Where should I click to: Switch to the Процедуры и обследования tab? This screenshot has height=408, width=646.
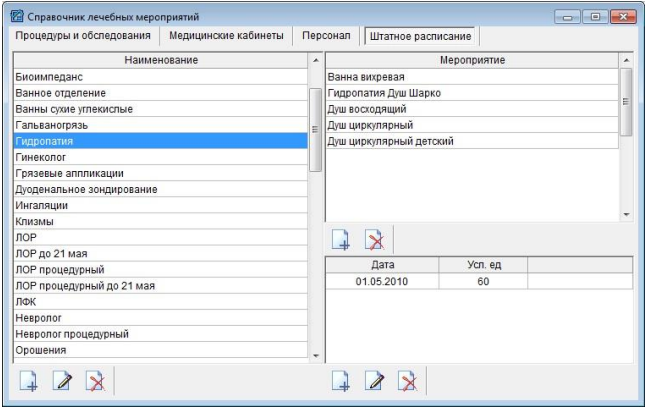pos(83,35)
